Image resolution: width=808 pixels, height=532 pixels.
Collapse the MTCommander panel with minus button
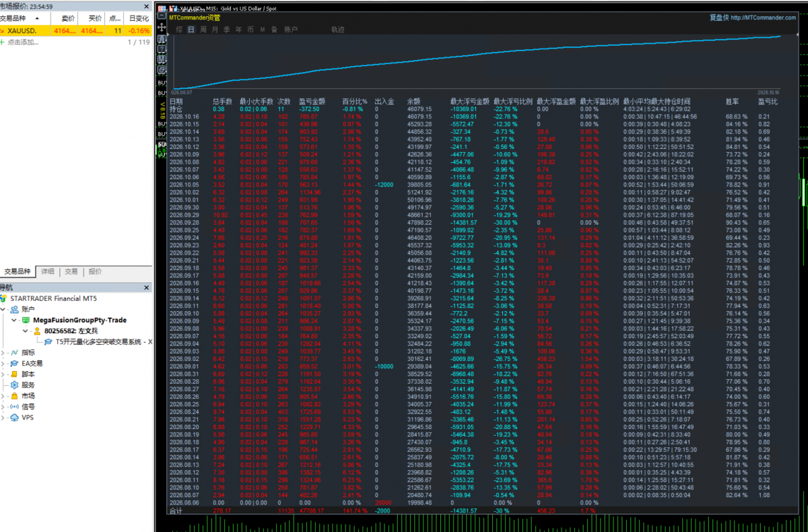[x=162, y=15]
